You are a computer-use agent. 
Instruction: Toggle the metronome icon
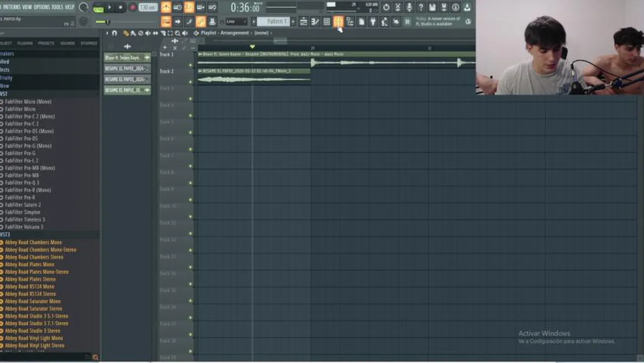tap(166, 7)
